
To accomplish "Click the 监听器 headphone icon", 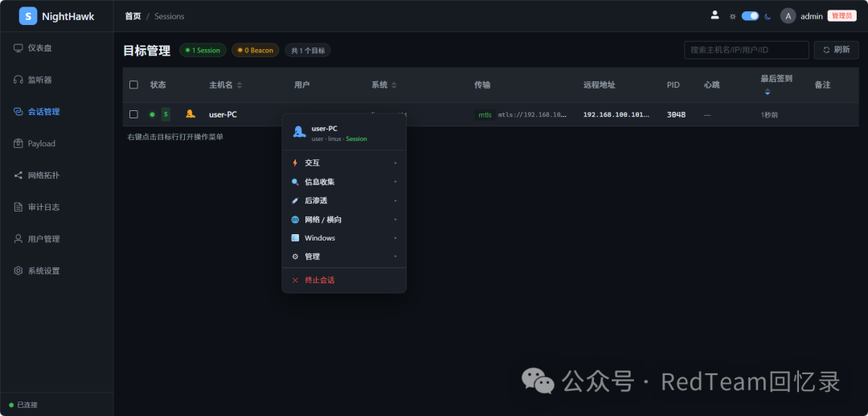I will [18, 80].
